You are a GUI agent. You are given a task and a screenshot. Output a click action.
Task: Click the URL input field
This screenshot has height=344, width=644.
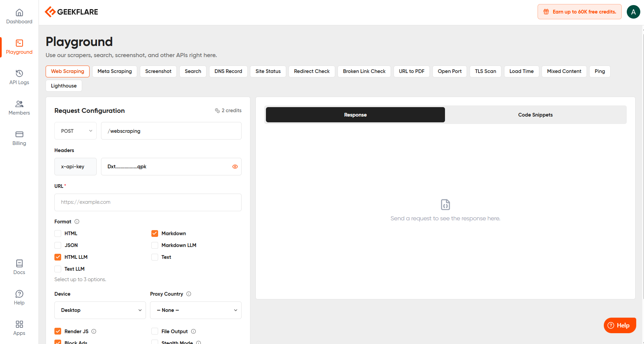pos(148,202)
